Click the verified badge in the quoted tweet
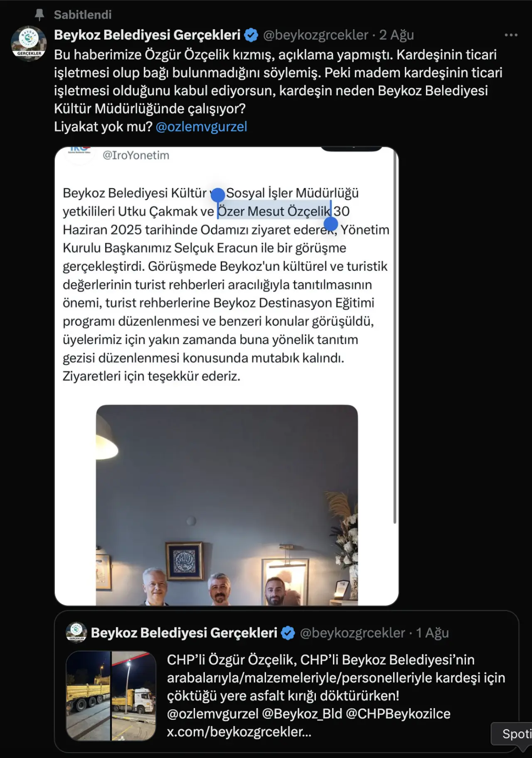The height and width of the screenshot is (758, 532). coord(288,633)
